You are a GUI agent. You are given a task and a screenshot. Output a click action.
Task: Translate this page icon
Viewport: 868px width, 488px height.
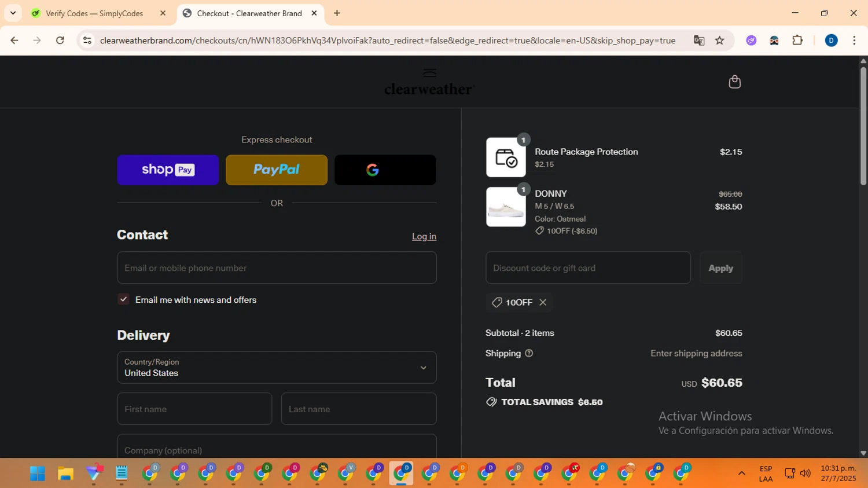pos(699,41)
